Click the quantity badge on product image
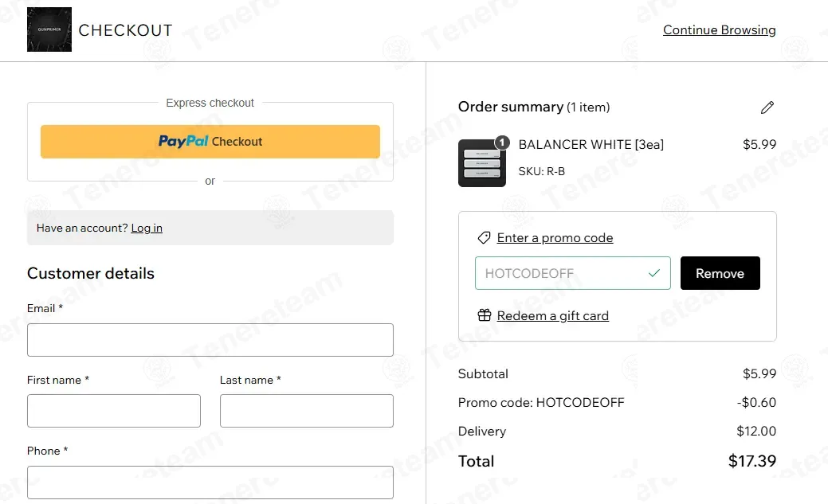The height and width of the screenshot is (504, 828). click(x=502, y=142)
